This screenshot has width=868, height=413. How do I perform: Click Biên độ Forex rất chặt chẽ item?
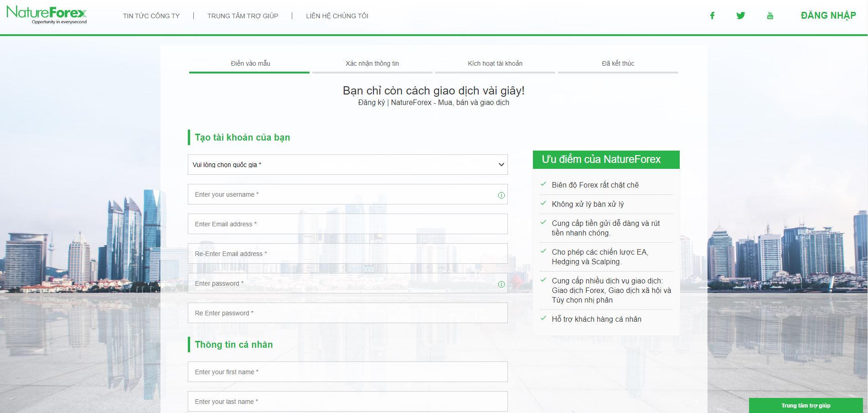pyautogui.click(x=595, y=185)
